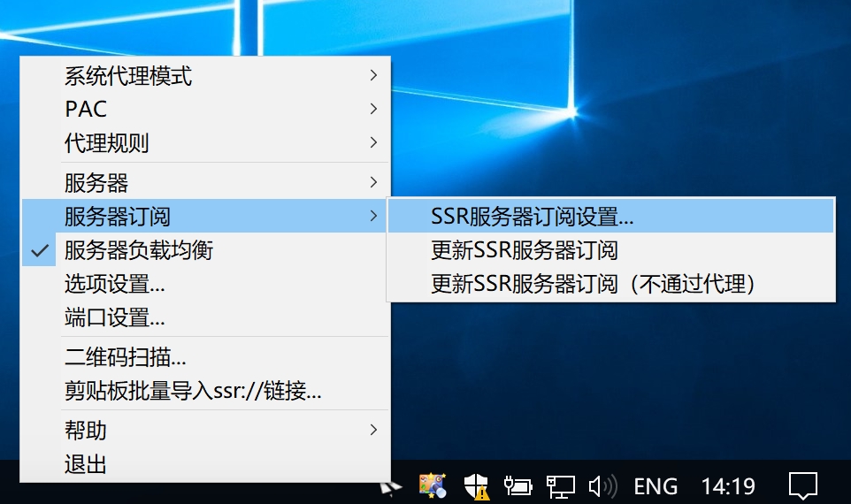The image size is (851, 504).
Task: Open 选项设置... dialog
Action: coord(115,284)
